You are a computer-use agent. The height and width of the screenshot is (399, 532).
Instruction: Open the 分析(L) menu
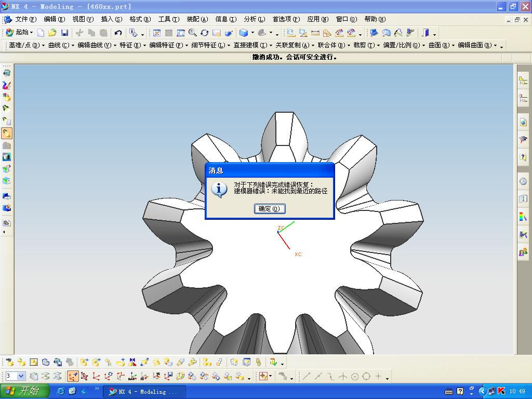255,19
